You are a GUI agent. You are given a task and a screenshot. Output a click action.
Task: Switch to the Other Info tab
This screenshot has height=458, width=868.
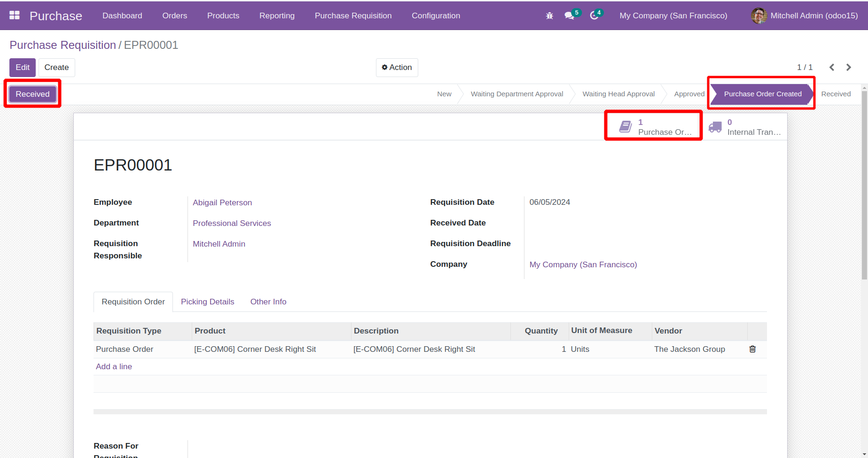click(268, 302)
